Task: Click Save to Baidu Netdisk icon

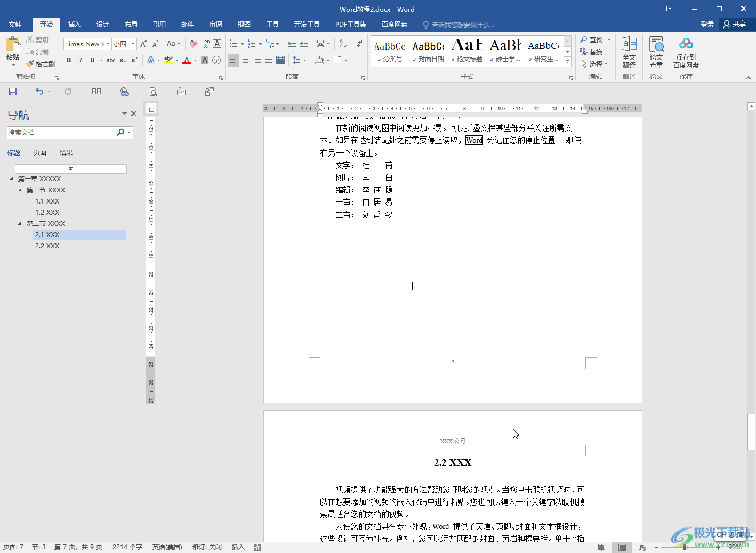Action: pyautogui.click(x=686, y=53)
